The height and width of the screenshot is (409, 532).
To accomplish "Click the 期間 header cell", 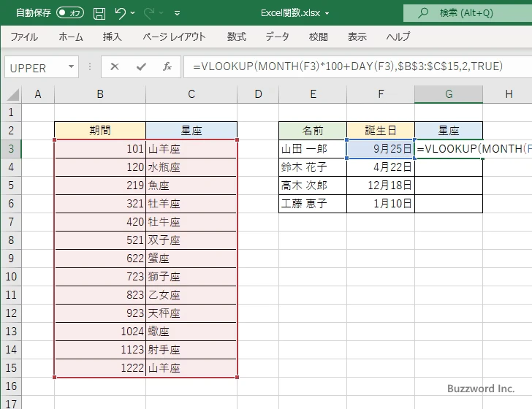I will (100, 131).
